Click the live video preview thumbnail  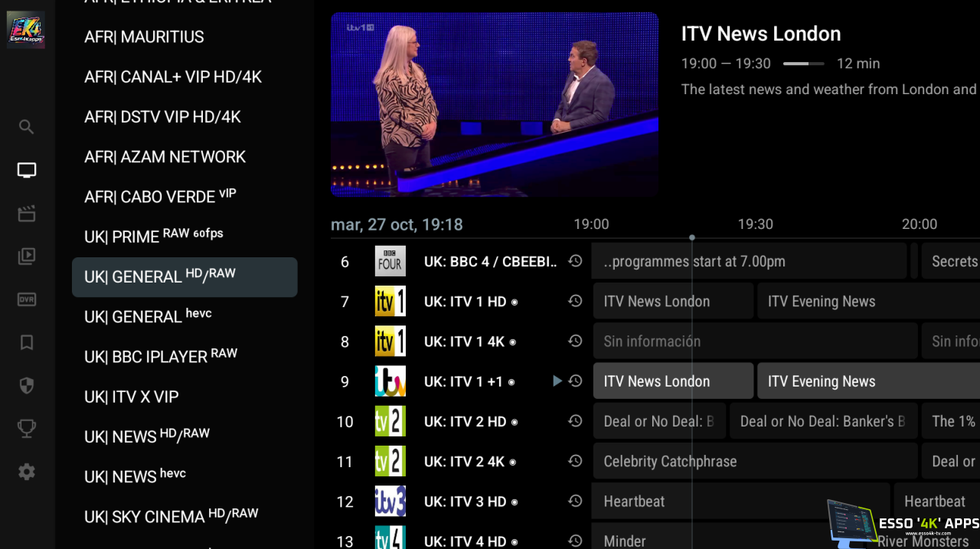tap(495, 104)
